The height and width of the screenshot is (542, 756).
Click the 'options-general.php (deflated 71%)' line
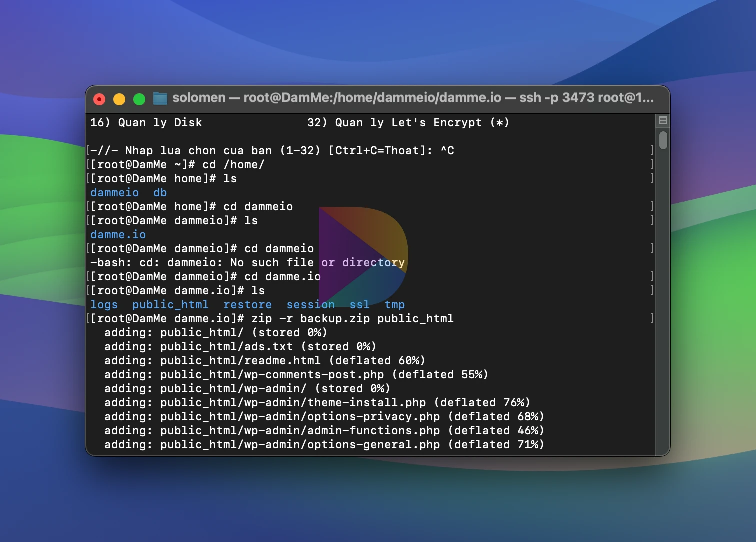pyautogui.click(x=324, y=445)
